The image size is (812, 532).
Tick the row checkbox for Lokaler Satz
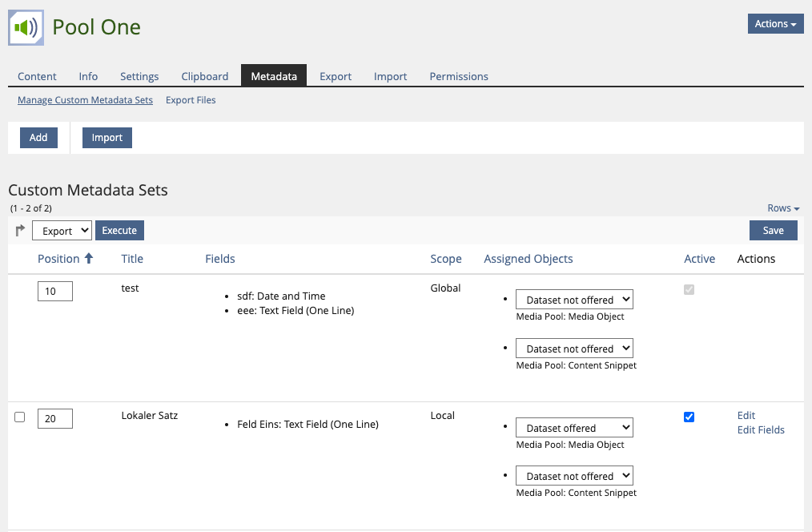20,417
